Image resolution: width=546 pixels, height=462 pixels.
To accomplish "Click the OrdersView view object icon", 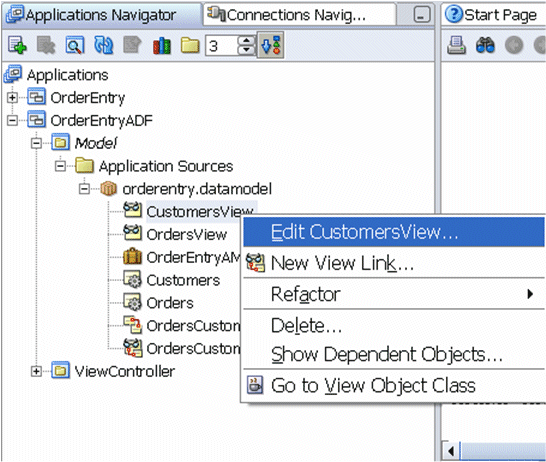I will (132, 233).
